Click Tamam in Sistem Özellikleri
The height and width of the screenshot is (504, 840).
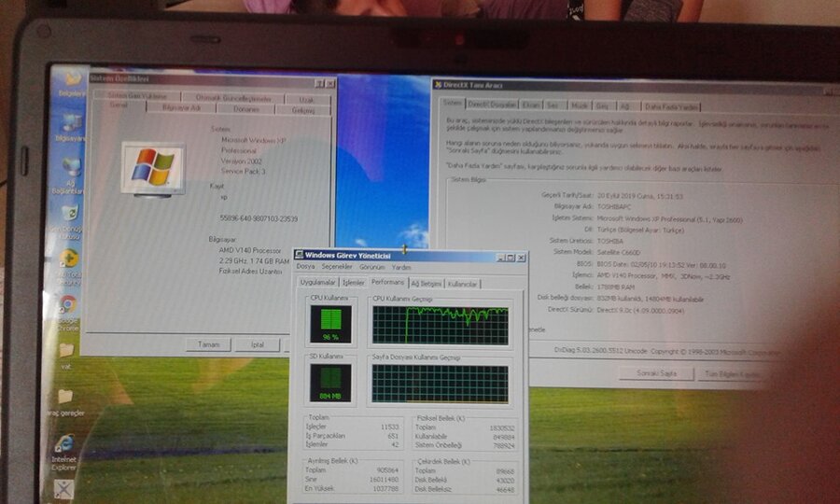[208, 344]
